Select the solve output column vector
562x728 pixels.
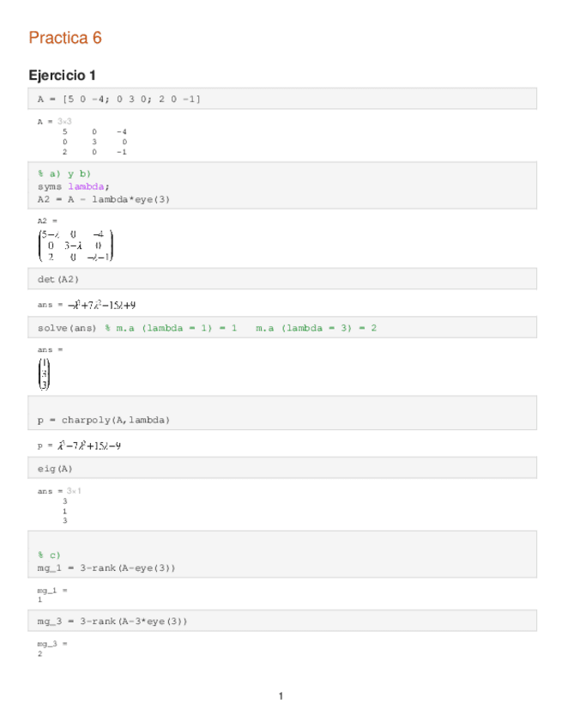[45, 373]
